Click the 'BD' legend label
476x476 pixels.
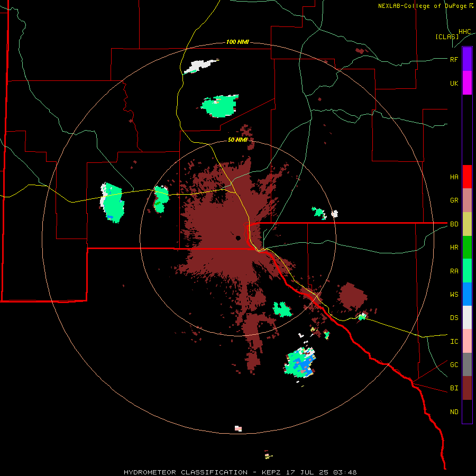(x=454, y=224)
